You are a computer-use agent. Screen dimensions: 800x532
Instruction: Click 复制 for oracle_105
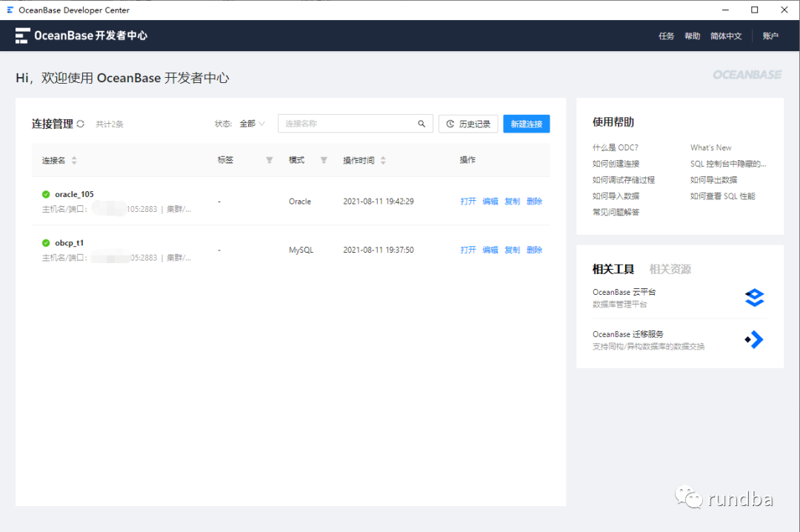click(513, 201)
